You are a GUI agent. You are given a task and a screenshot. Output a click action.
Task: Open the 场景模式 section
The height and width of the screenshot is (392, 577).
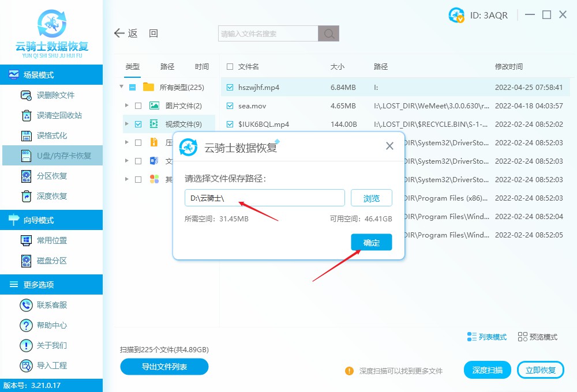point(51,74)
